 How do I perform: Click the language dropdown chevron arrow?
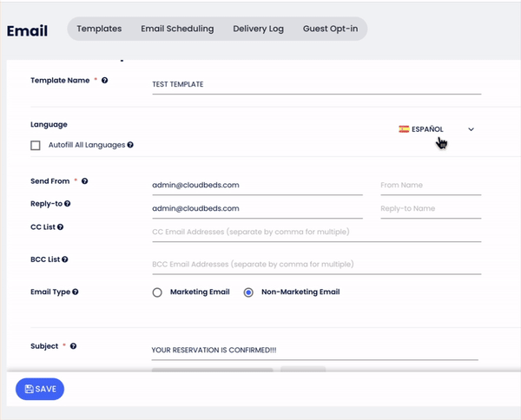pyautogui.click(x=471, y=129)
